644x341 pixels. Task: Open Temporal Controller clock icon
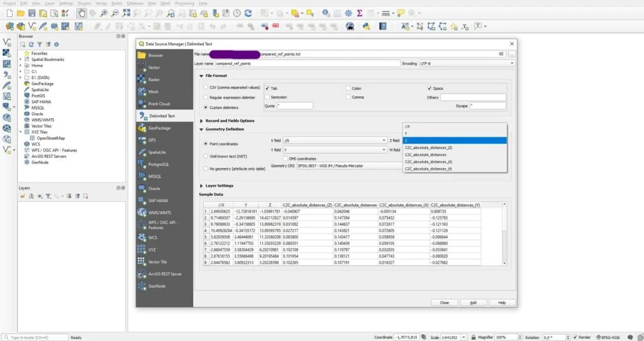click(x=237, y=13)
